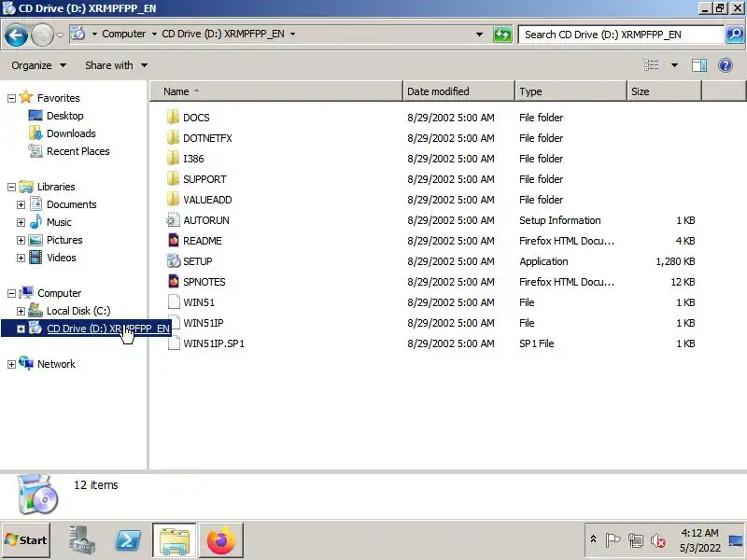Launch Server Manager from taskbar

point(81,540)
